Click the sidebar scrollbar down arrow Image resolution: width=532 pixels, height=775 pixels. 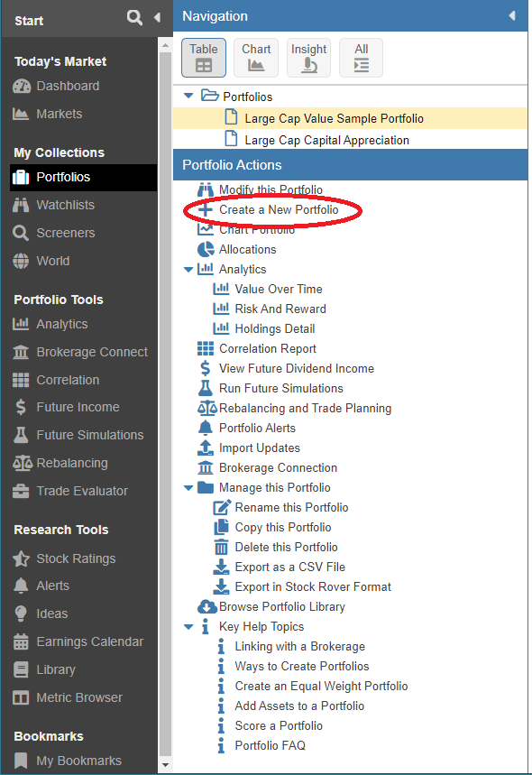click(x=166, y=765)
